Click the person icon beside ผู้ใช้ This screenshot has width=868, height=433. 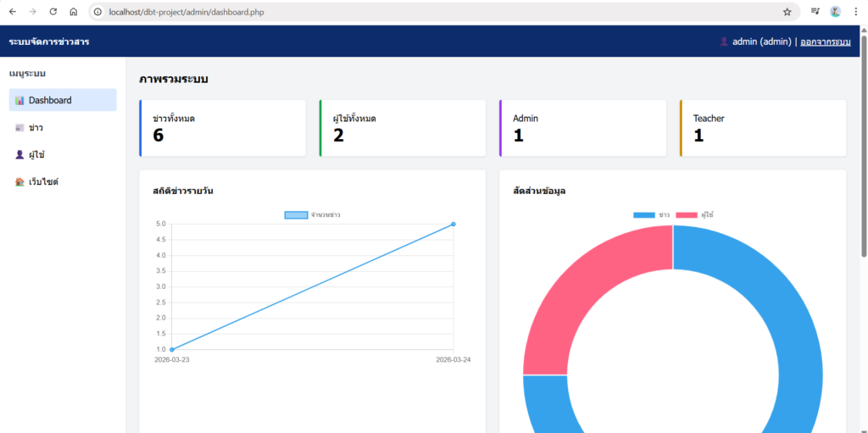point(19,155)
